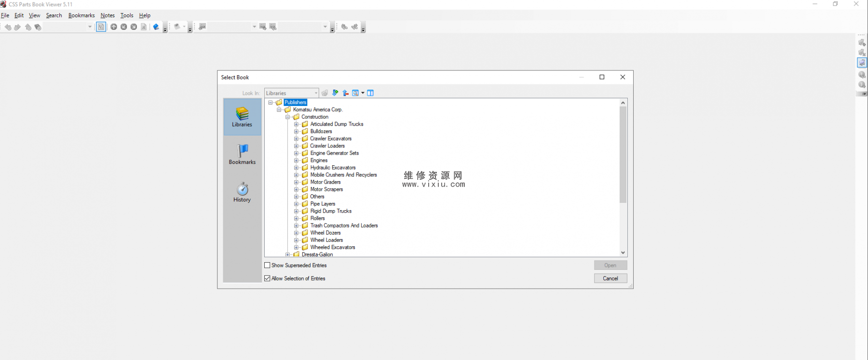This screenshot has height=360, width=868.
Task: Click the circular up-arrow navigation icon
Action: [114, 27]
